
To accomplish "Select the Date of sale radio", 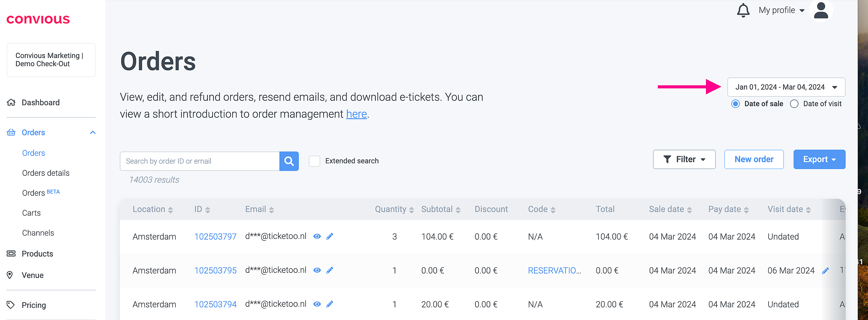I will click(x=735, y=104).
